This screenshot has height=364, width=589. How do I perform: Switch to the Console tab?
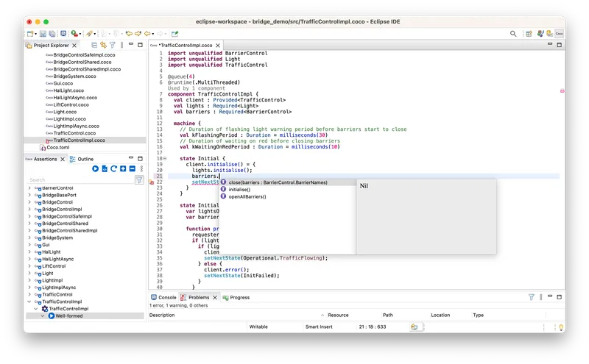click(x=166, y=297)
